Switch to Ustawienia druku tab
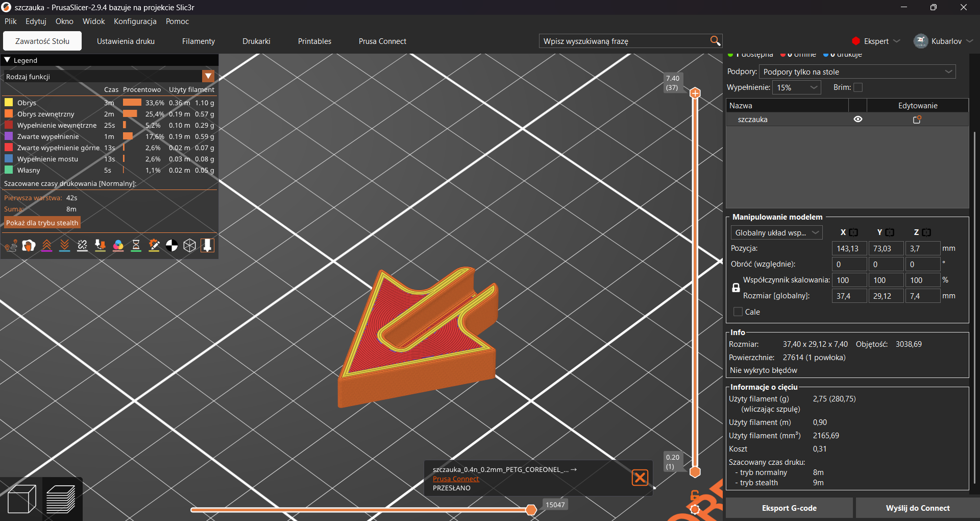The height and width of the screenshot is (521, 980). (126, 41)
